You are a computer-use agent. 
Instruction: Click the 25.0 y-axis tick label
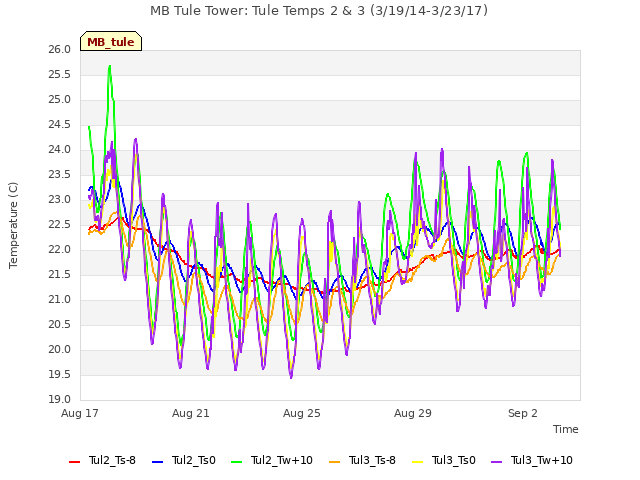tap(60, 100)
